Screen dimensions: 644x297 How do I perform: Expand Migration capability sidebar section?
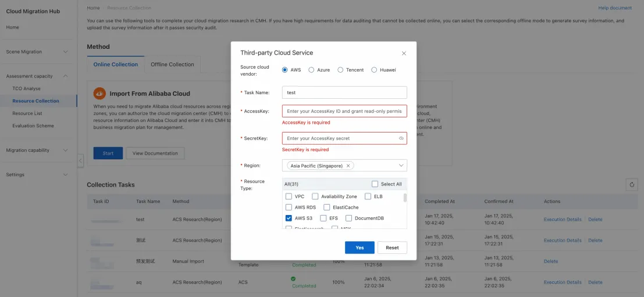coord(65,150)
